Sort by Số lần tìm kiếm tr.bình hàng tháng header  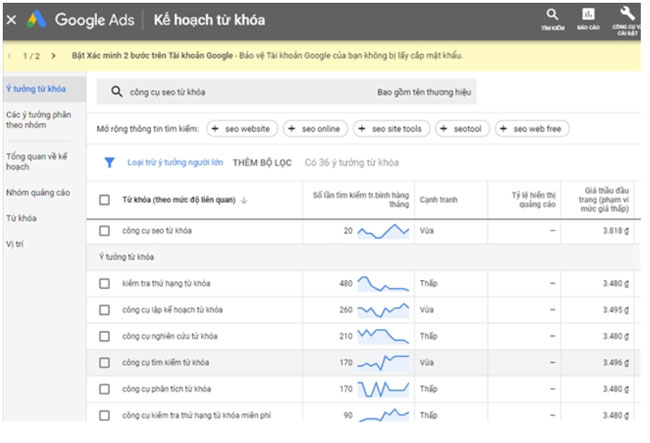[361, 200]
